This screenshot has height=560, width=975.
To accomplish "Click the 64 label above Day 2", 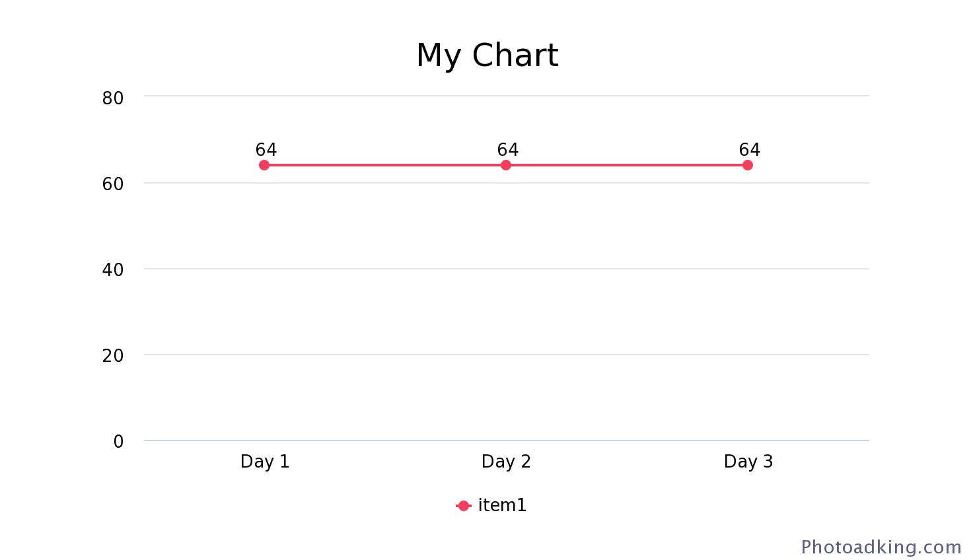I will point(508,150).
